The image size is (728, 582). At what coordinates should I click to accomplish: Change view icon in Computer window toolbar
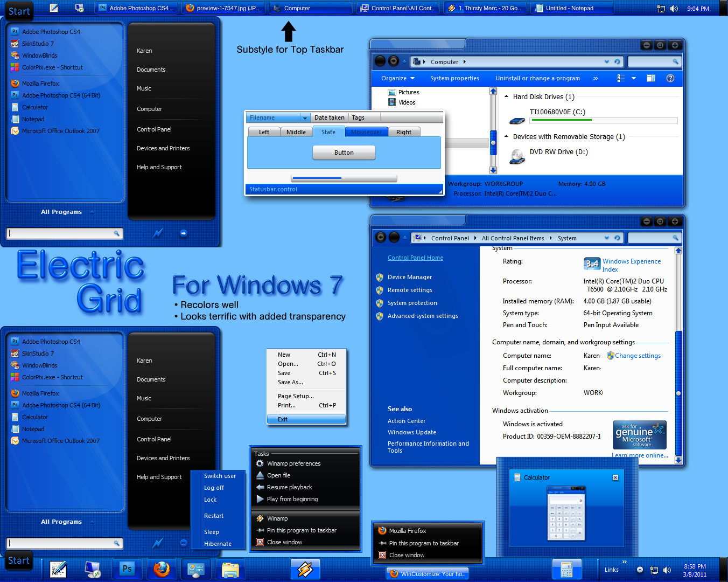point(621,78)
